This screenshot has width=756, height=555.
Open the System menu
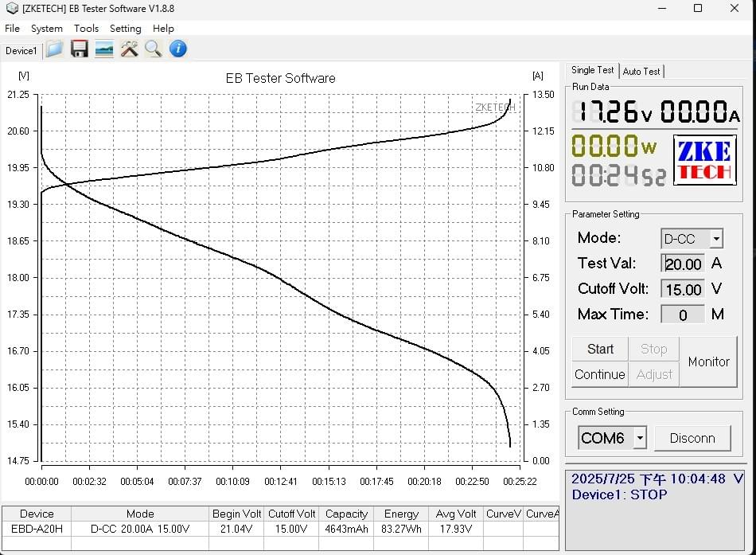[x=47, y=29]
